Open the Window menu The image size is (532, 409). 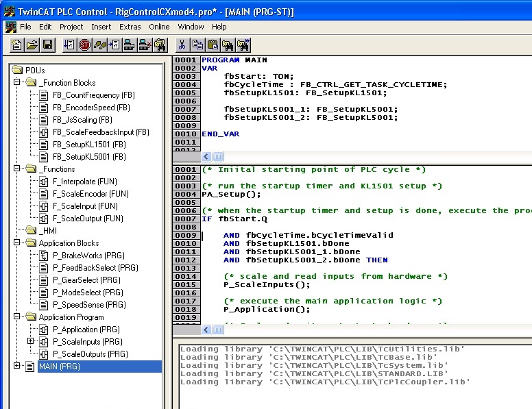[x=191, y=27]
